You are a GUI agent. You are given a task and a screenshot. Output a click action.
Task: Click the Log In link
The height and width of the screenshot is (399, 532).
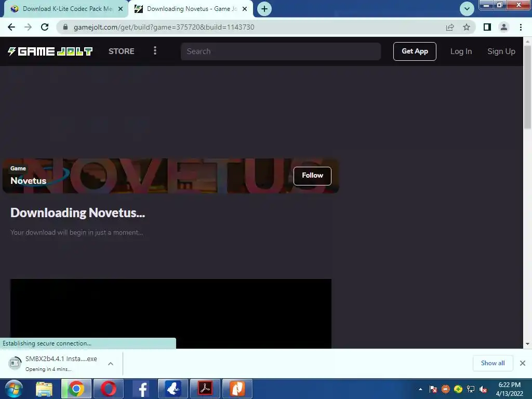pyautogui.click(x=461, y=51)
